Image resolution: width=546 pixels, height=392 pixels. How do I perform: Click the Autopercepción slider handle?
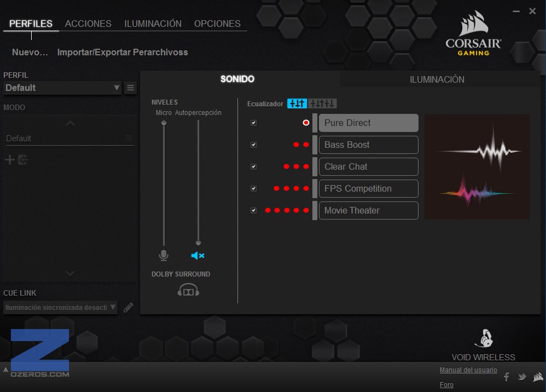pos(198,243)
